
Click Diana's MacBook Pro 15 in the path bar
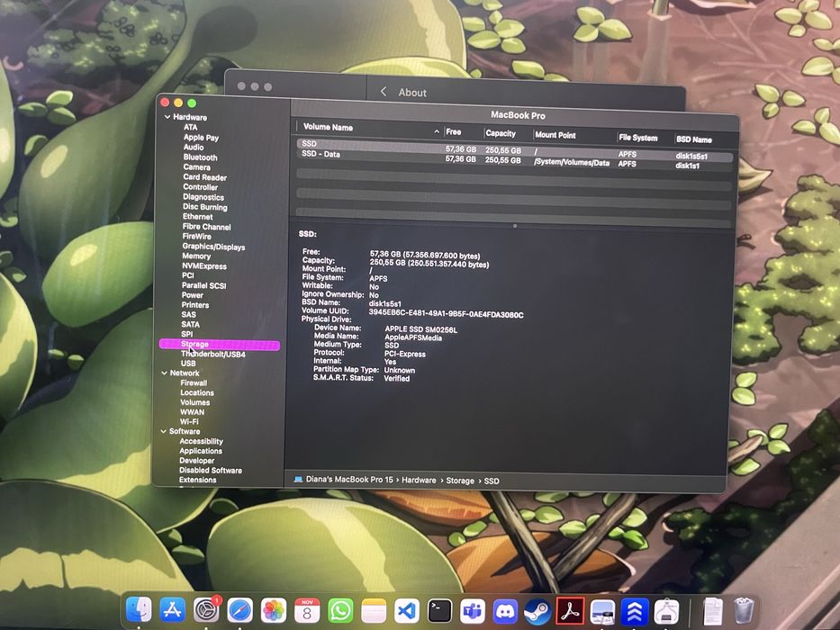coord(349,480)
